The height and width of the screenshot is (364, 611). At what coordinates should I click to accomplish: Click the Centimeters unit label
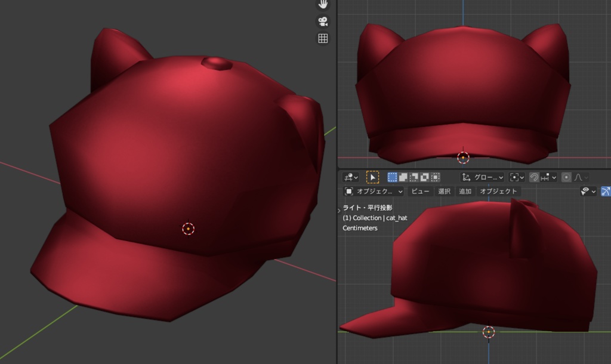(x=360, y=228)
